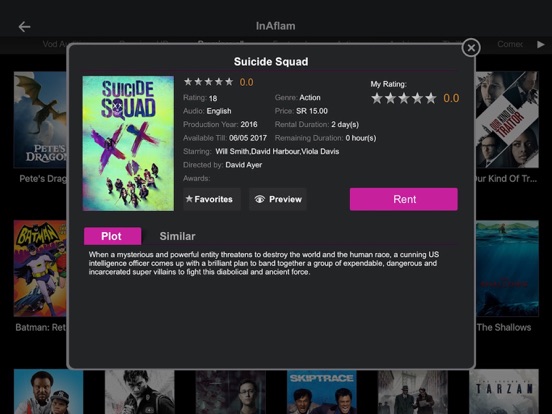
Task: Open Pete's Dragon movie thumbnail
Action: (x=40, y=120)
